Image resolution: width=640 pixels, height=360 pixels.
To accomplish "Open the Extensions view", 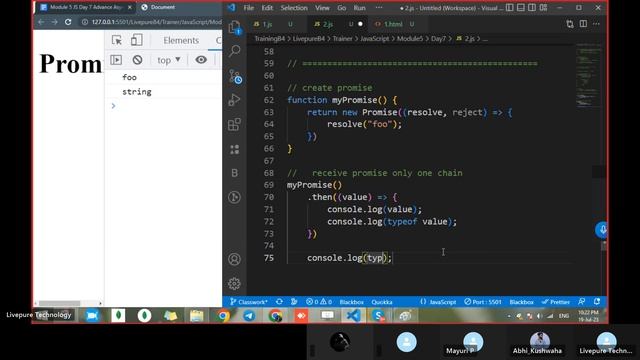I will 234,124.
